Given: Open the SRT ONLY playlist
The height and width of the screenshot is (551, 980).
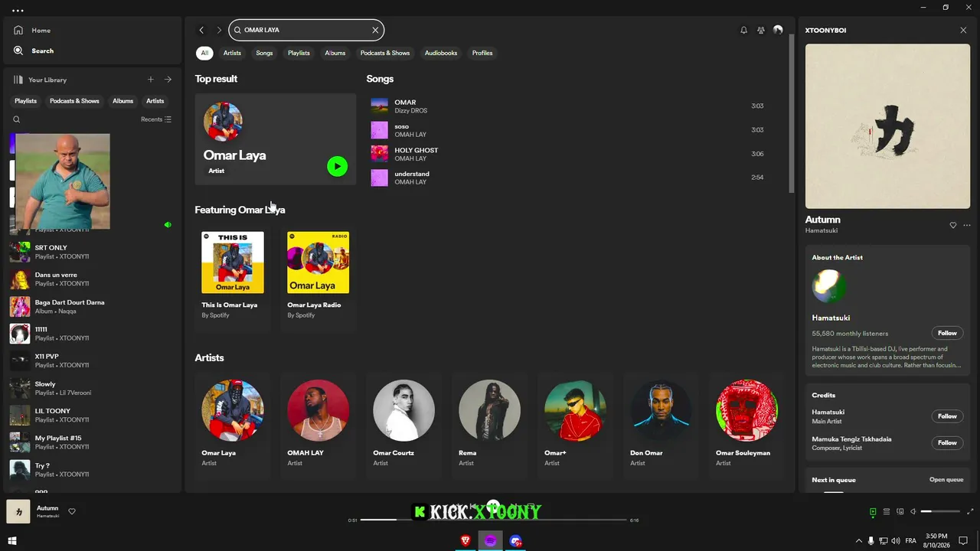Looking at the screenshot, I should point(92,252).
